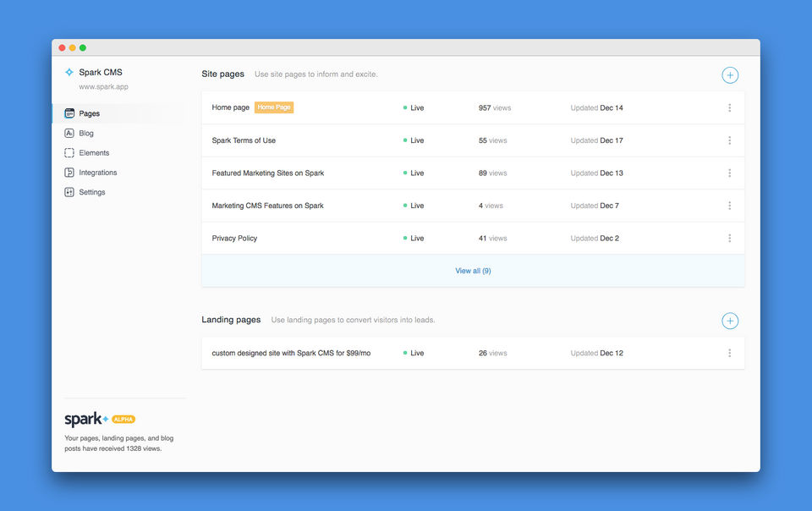Click the 89 views count
Image resolution: width=812 pixels, height=511 pixels.
pyautogui.click(x=492, y=173)
